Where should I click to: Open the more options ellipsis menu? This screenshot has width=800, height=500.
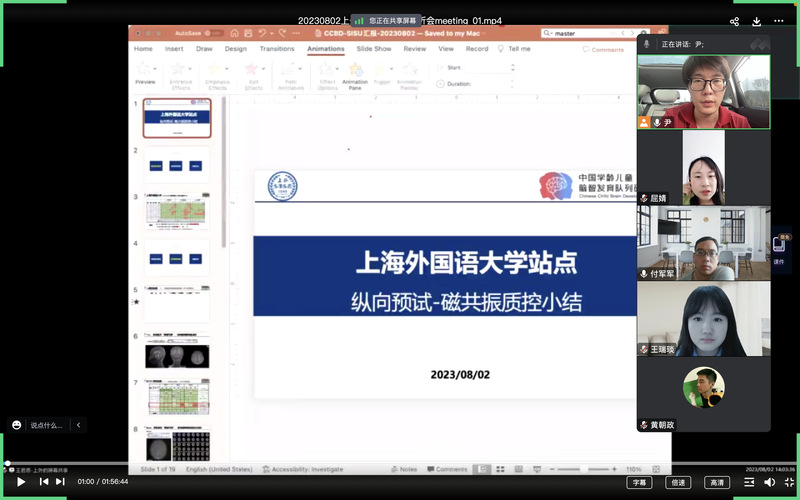click(779, 21)
